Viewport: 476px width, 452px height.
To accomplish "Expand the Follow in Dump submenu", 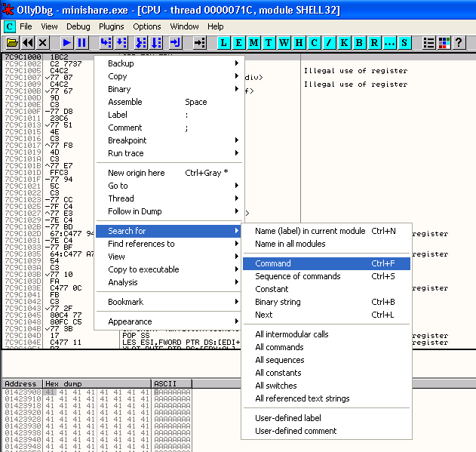I will tap(170, 211).
